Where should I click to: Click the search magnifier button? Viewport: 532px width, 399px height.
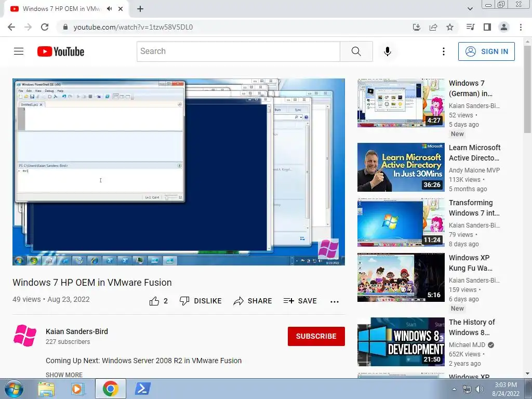(356, 51)
